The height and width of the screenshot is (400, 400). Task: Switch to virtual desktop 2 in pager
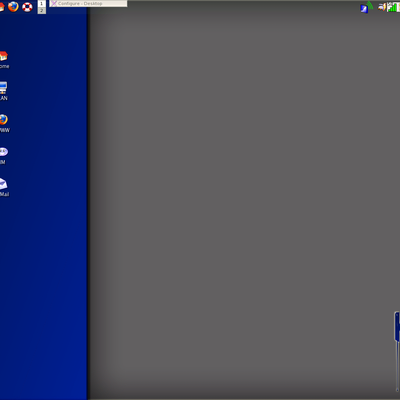pyautogui.click(x=42, y=11)
